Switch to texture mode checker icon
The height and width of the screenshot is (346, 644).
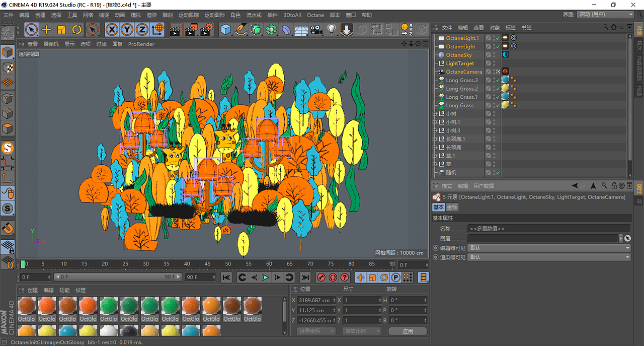(x=8, y=67)
